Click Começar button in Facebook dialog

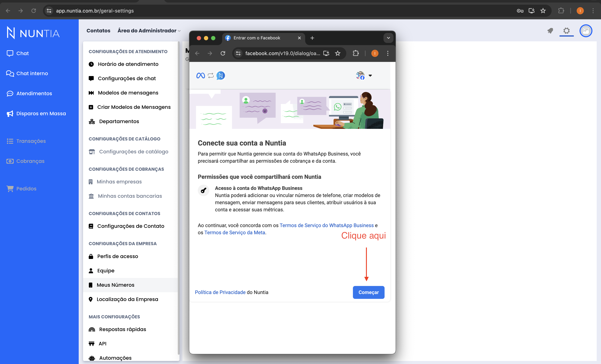[x=368, y=292]
